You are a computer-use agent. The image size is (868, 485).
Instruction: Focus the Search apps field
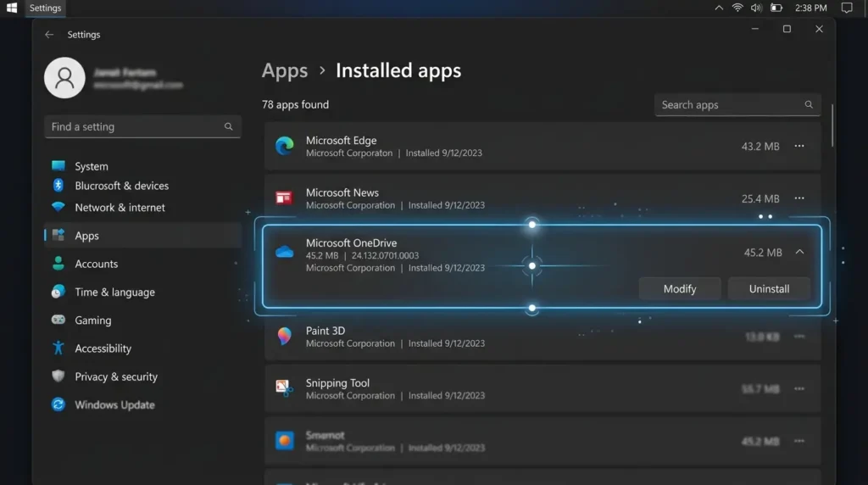[737, 104]
